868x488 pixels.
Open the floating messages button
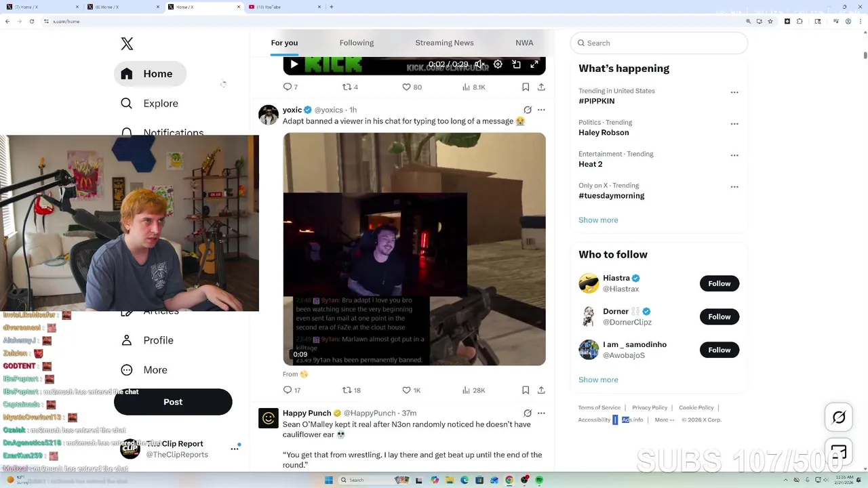tap(839, 451)
